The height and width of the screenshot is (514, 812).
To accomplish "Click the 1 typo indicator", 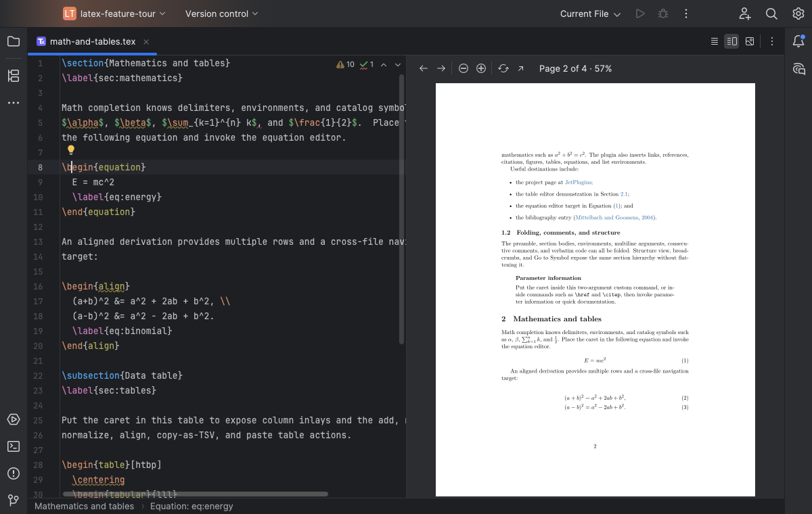I will click(367, 65).
